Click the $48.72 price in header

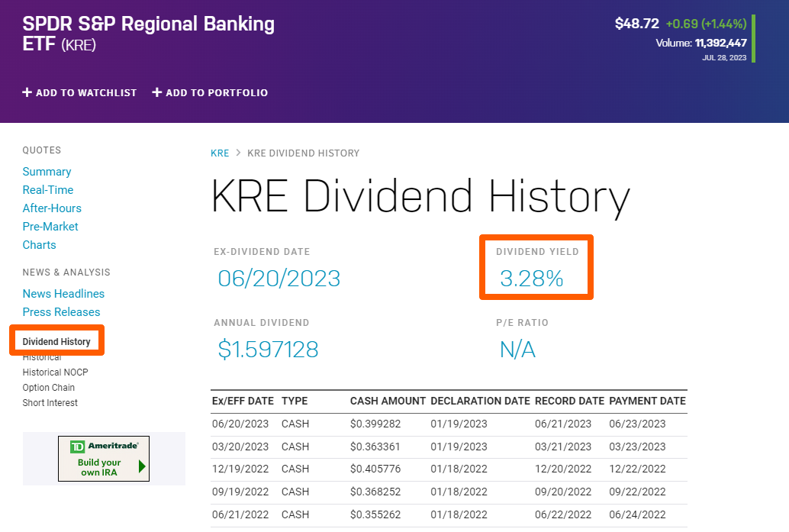(x=637, y=24)
